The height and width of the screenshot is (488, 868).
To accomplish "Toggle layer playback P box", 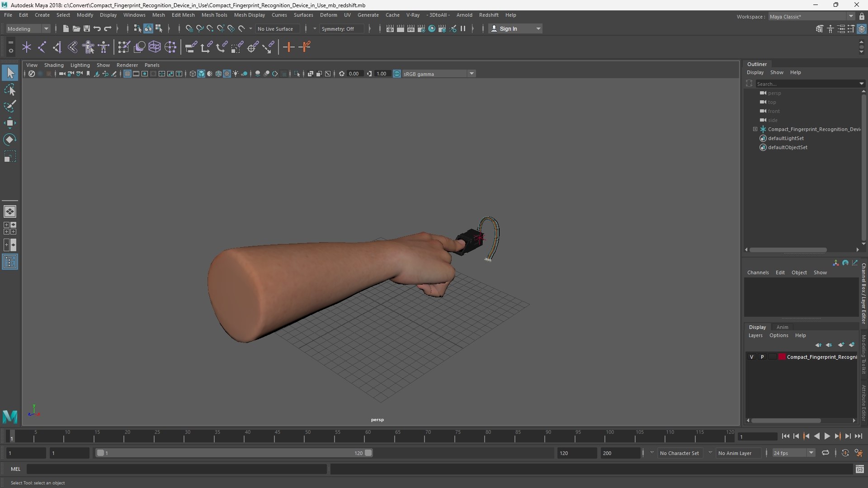I will coord(762,357).
